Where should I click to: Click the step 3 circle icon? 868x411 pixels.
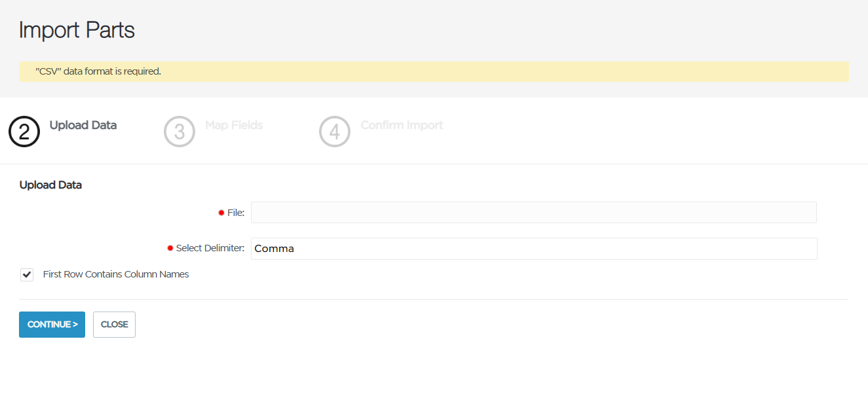pos(179,132)
